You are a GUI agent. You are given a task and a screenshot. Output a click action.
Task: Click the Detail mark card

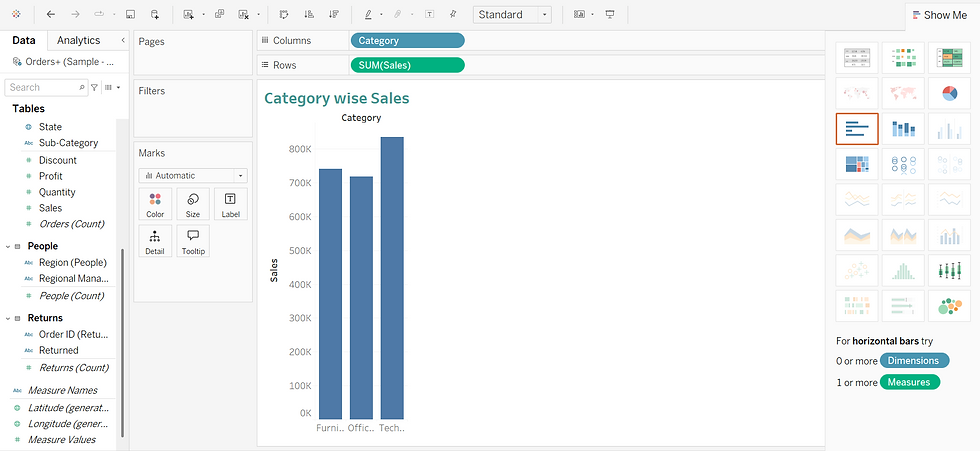[x=155, y=241]
